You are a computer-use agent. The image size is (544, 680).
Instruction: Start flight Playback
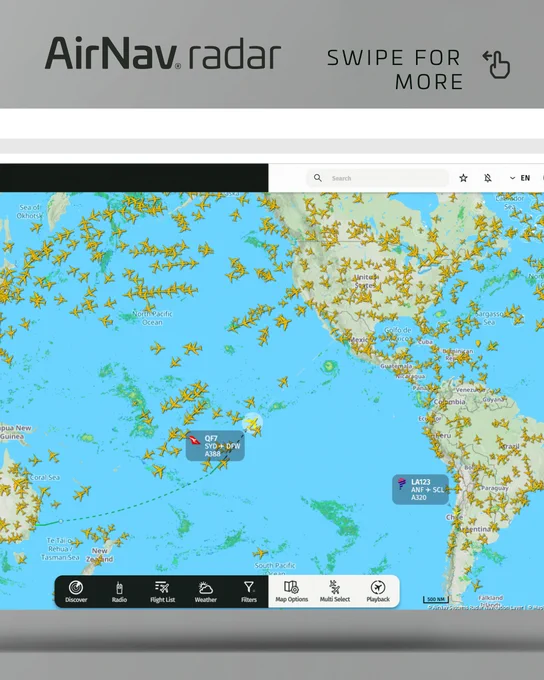(378, 592)
